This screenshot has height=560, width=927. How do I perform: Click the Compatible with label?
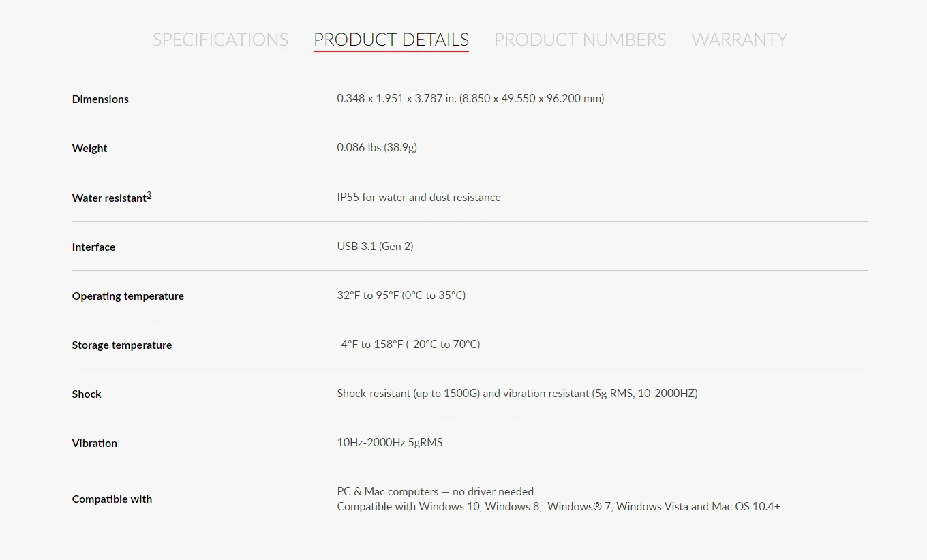112,499
